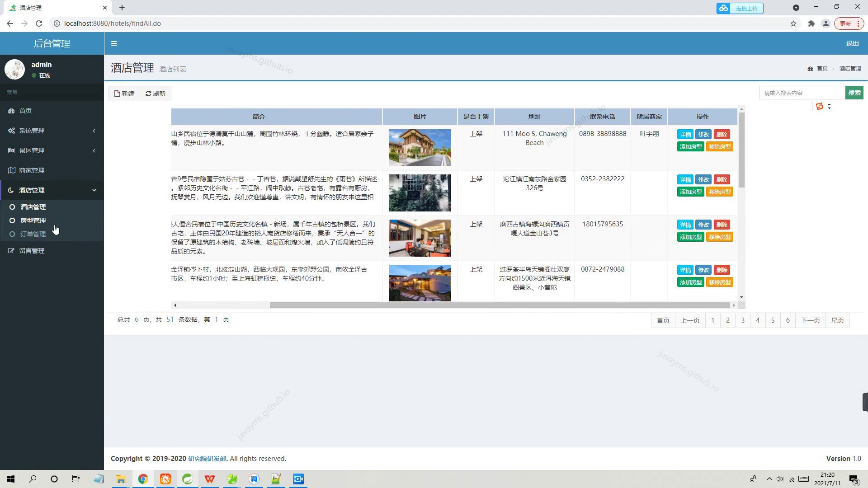Click the moon icon beside 酒店管理
Screen dimensions: 868x488
(11, 190)
